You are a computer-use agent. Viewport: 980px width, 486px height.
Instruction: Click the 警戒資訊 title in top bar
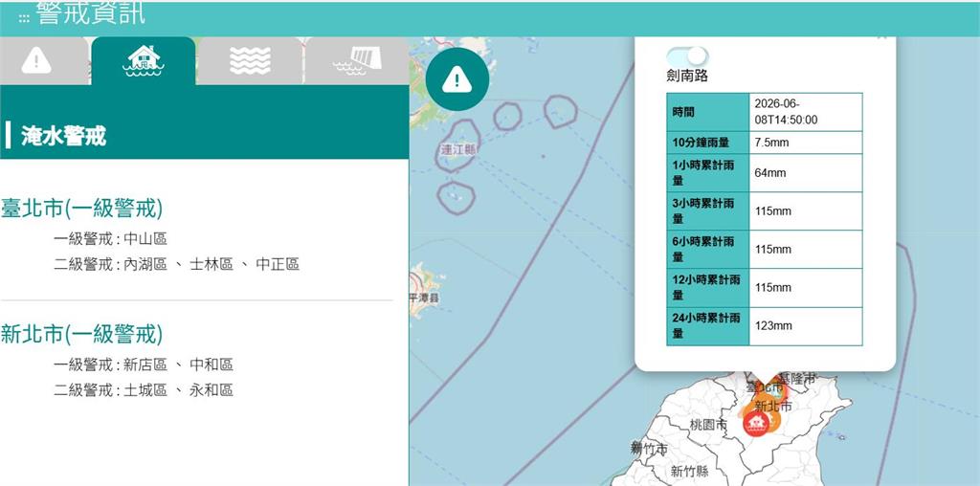pos(91,12)
